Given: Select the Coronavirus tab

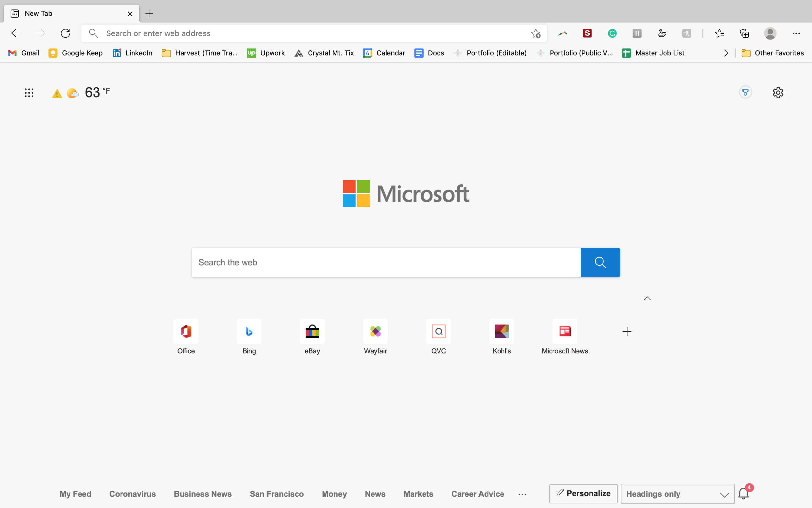Looking at the screenshot, I should coord(133,494).
